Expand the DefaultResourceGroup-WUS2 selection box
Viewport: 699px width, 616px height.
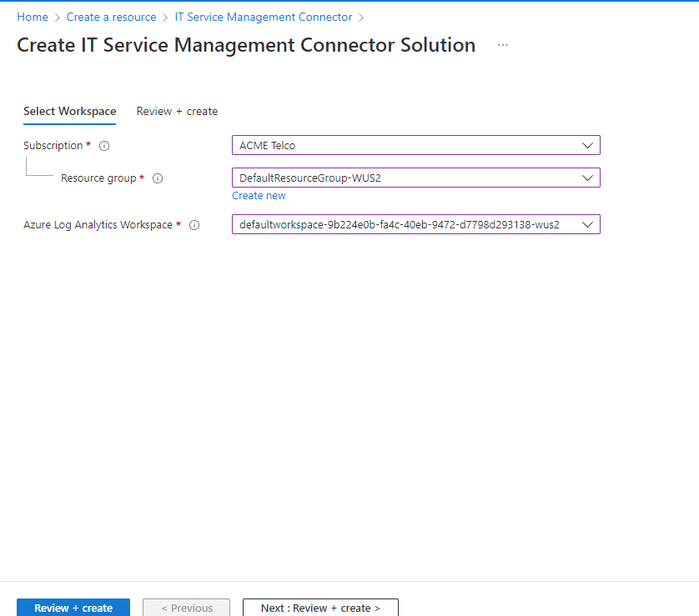tap(407, 178)
